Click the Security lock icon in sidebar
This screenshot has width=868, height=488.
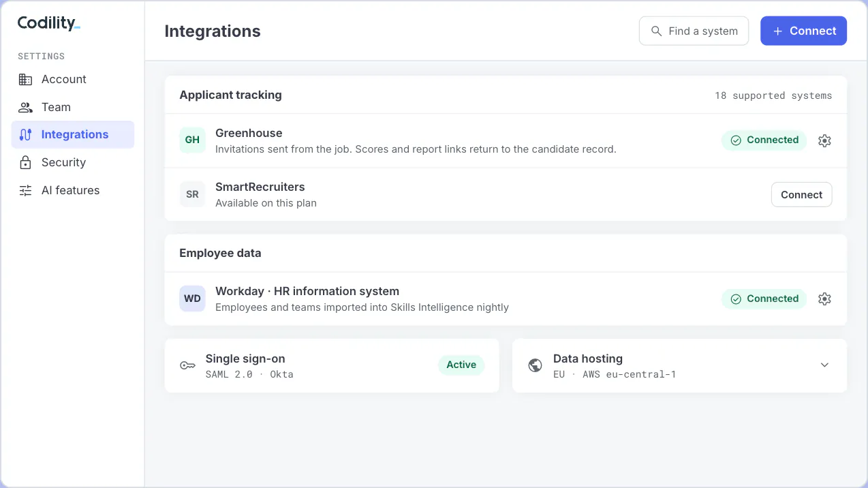[25, 162]
